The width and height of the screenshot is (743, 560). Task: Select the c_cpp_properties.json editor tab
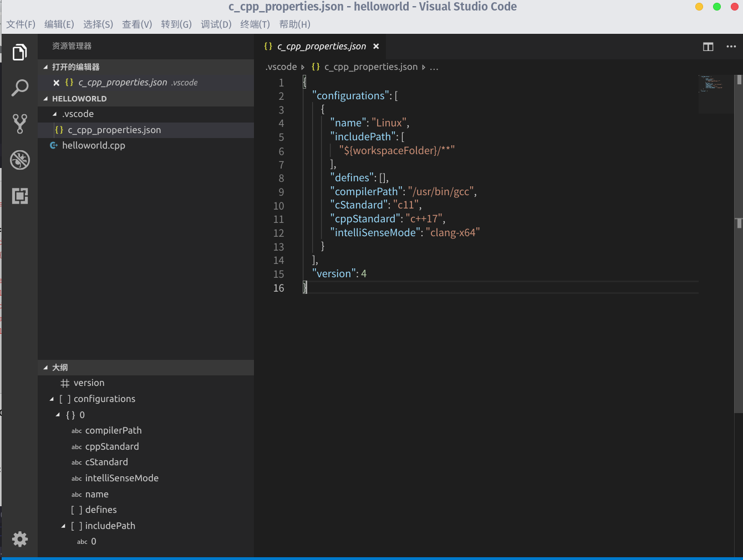click(x=321, y=47)
